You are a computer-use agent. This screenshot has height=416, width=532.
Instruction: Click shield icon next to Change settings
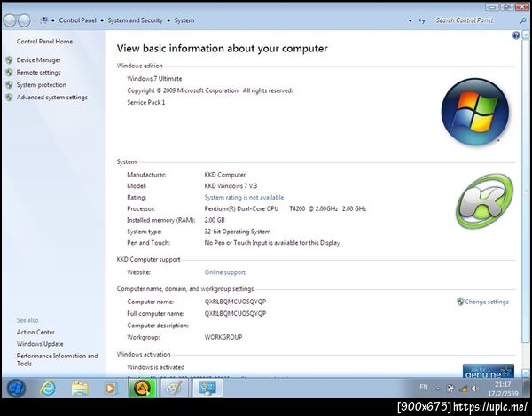[x=460, y=302]
